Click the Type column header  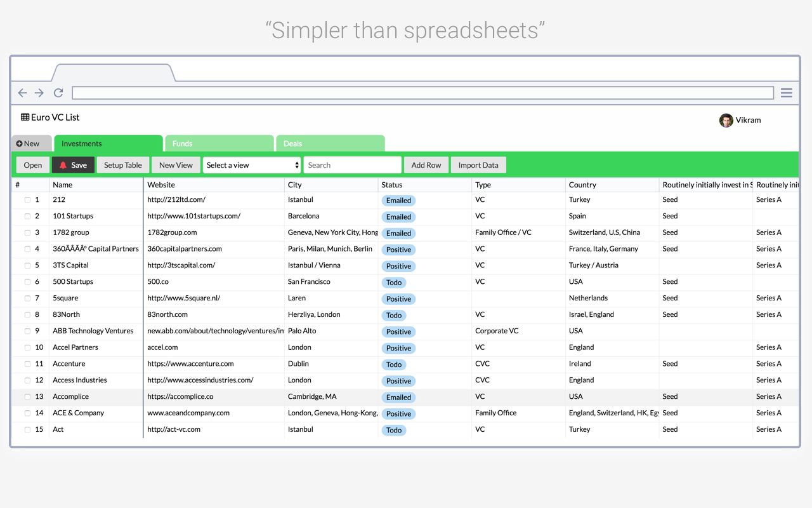pyautogui.click(x=519, y=185)
